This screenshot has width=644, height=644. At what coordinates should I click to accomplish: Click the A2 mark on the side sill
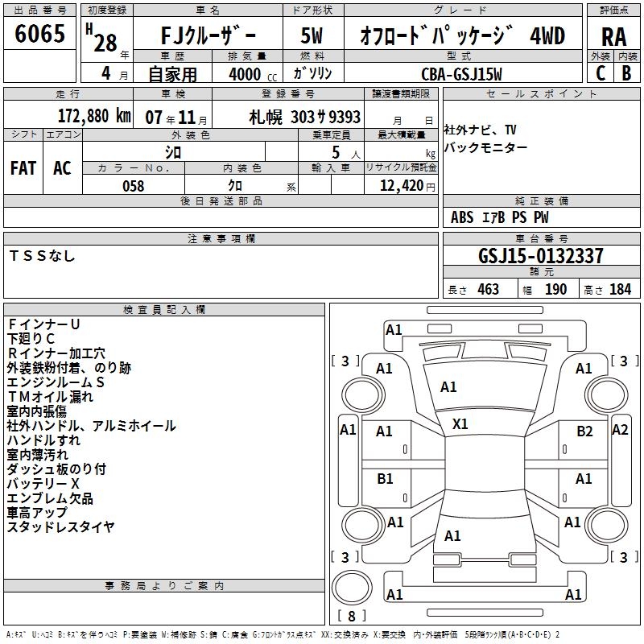point(620,430)
